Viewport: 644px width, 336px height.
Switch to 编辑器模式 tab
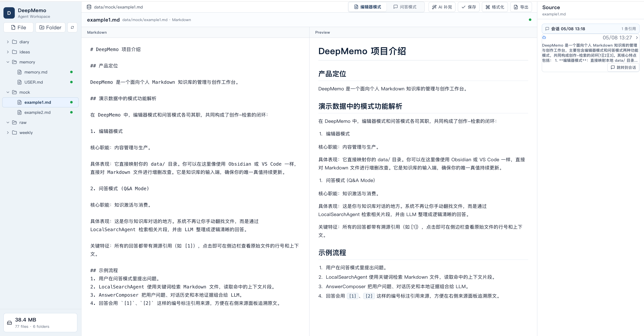(367, 7)
